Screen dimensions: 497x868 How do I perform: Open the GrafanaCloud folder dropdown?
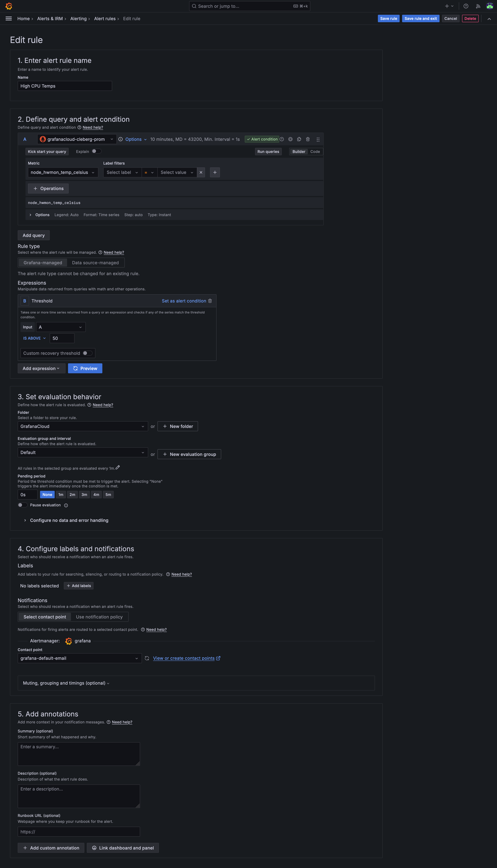click(x=83, y=426)
